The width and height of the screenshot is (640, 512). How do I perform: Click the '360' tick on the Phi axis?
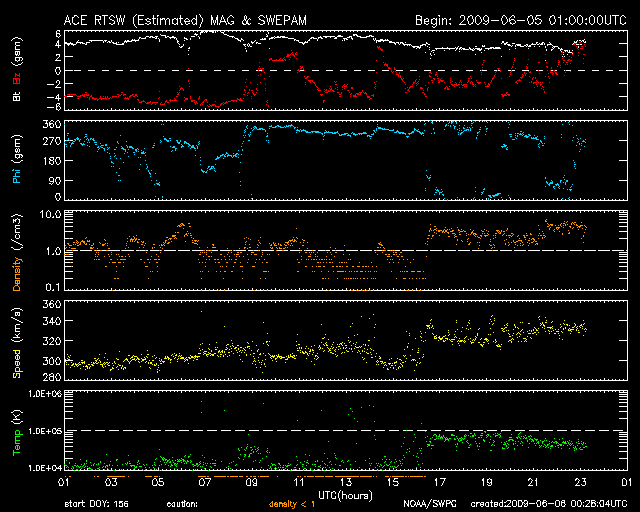(52, 124)
